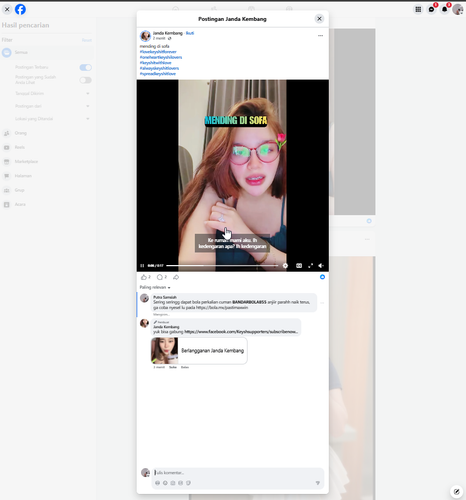Click the #keyshitwithlove hashtag

coord(155,63)
